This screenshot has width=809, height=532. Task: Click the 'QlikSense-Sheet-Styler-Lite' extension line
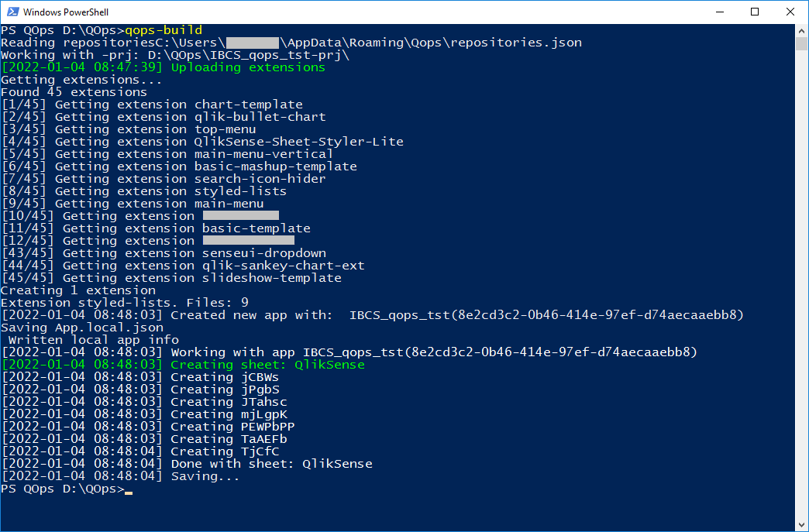click(x=202, y=141)
